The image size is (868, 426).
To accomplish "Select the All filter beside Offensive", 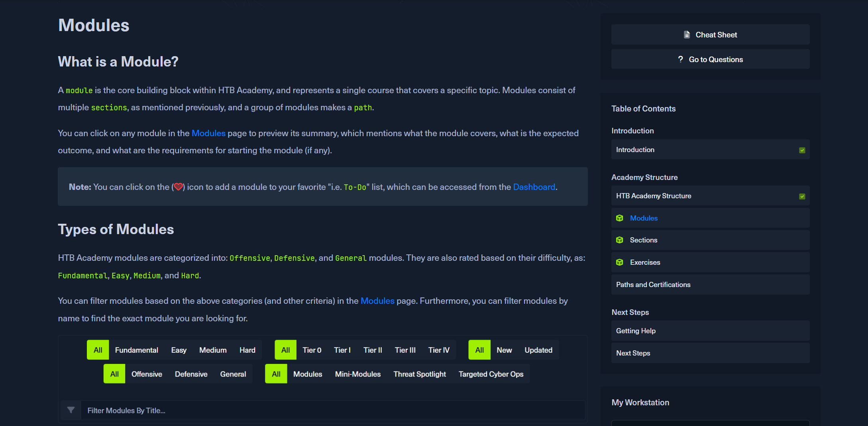I will pos(114,374).
